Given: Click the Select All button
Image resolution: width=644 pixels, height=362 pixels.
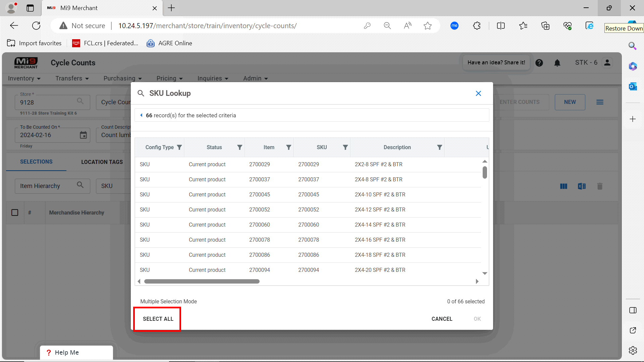Looking at the screenshot, I should 158,319.
